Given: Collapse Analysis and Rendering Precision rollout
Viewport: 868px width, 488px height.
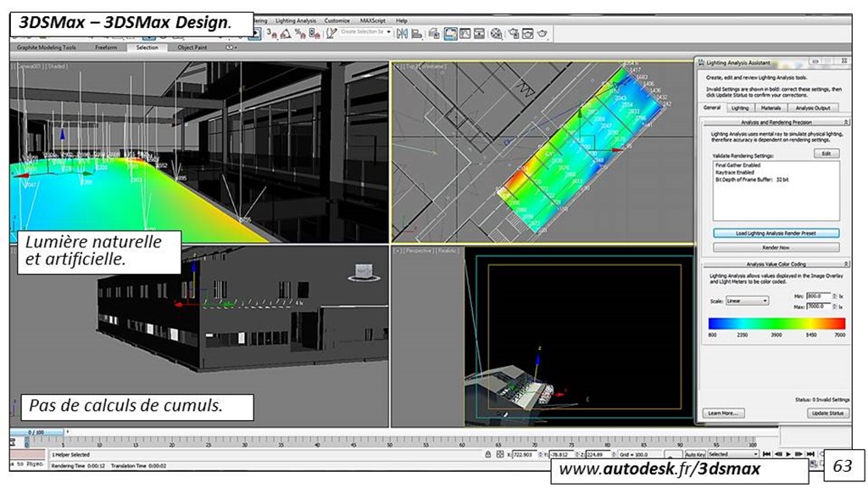Looking at the screenshot, I should [776, 122].
